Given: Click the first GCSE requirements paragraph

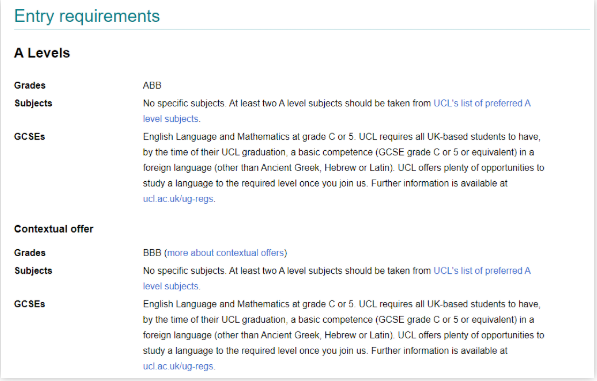Looking at the screenshot, I should click(x=343, y=168).
